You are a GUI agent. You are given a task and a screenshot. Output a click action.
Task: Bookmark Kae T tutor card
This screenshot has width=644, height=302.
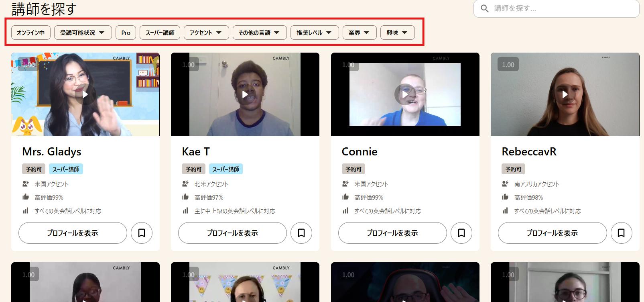coord(301,233)
